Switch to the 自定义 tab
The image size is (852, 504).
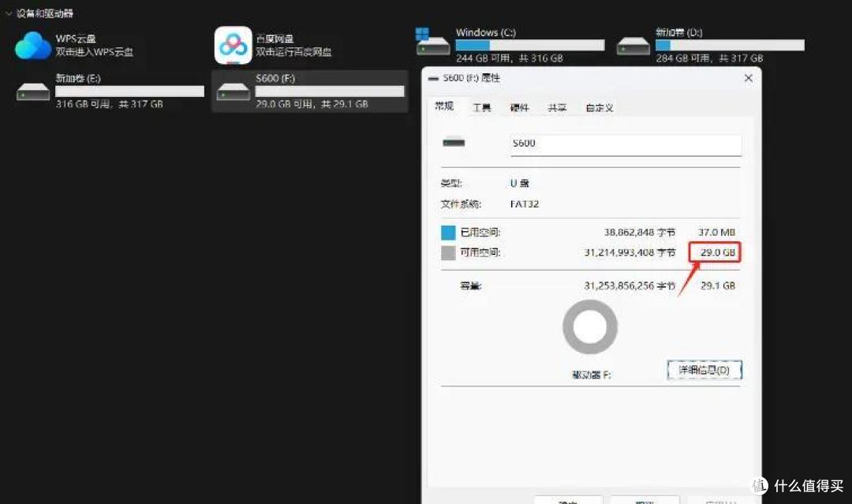tap(600, 107)
